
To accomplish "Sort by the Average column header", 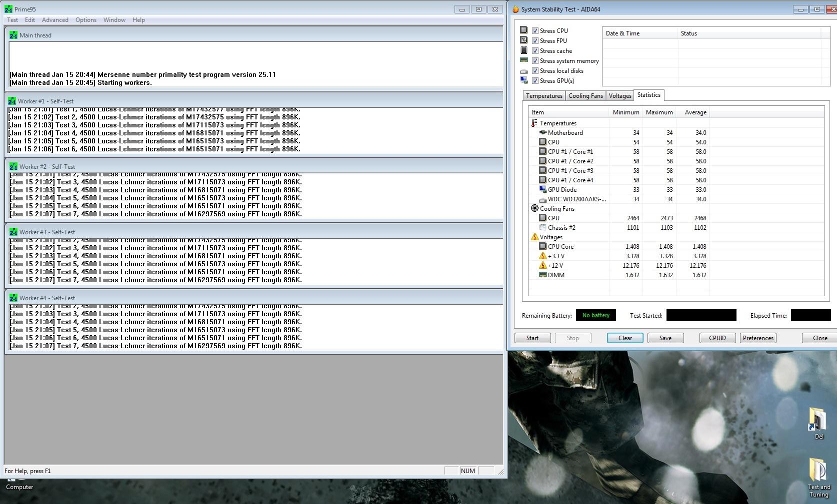I will [x=693, y=112].
